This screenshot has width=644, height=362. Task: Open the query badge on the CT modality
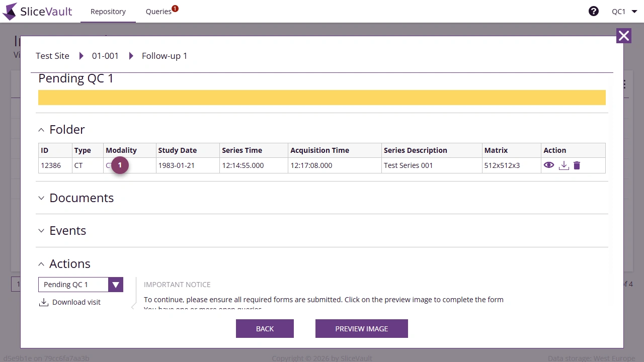[119, 165]
